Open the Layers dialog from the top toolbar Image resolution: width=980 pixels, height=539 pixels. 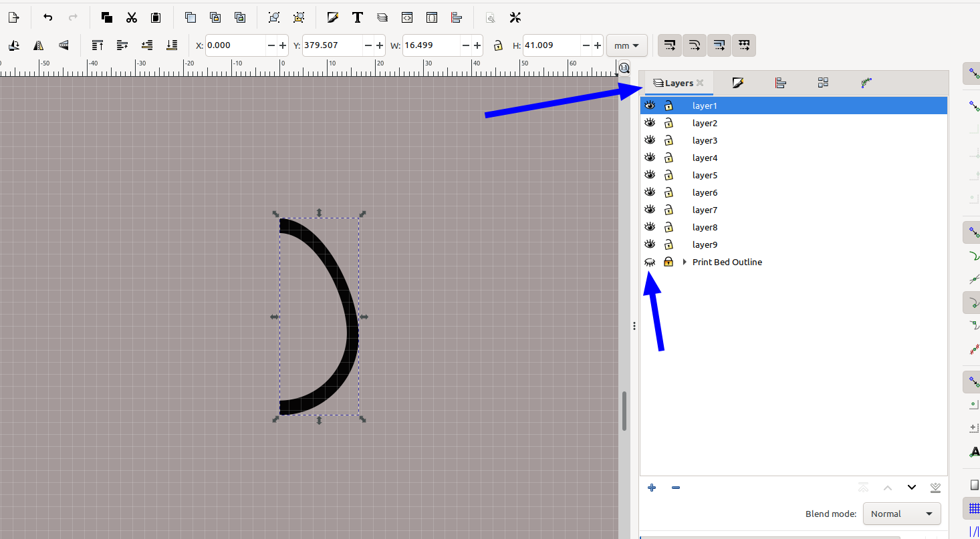[382, 17]
